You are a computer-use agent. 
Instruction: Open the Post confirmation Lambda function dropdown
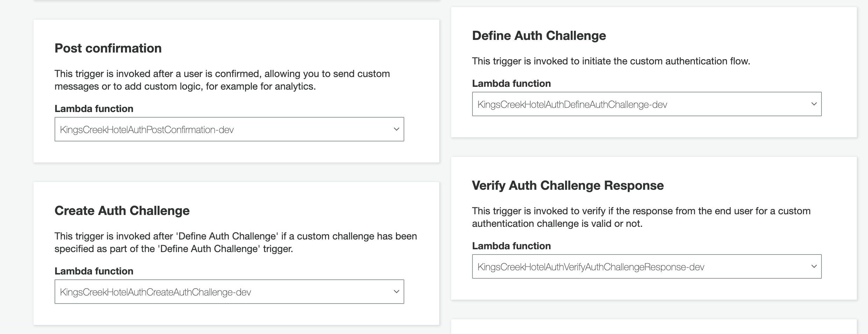click(229, 129)
